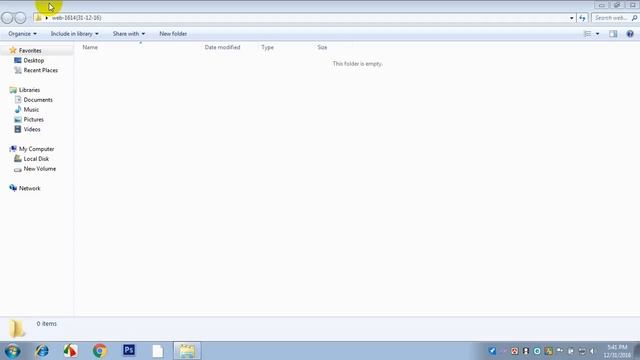Open Music library
Image resolution: width=640 pixels, height=360 pixels.
(31, 109)
